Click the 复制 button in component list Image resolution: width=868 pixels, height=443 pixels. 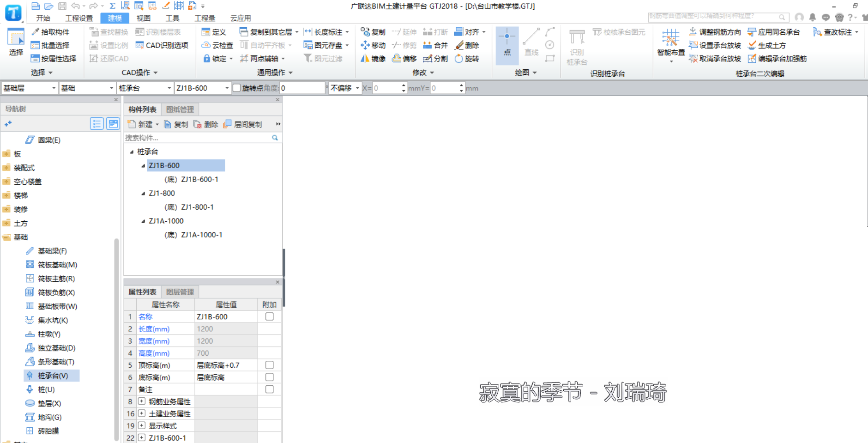coord(176,124)
